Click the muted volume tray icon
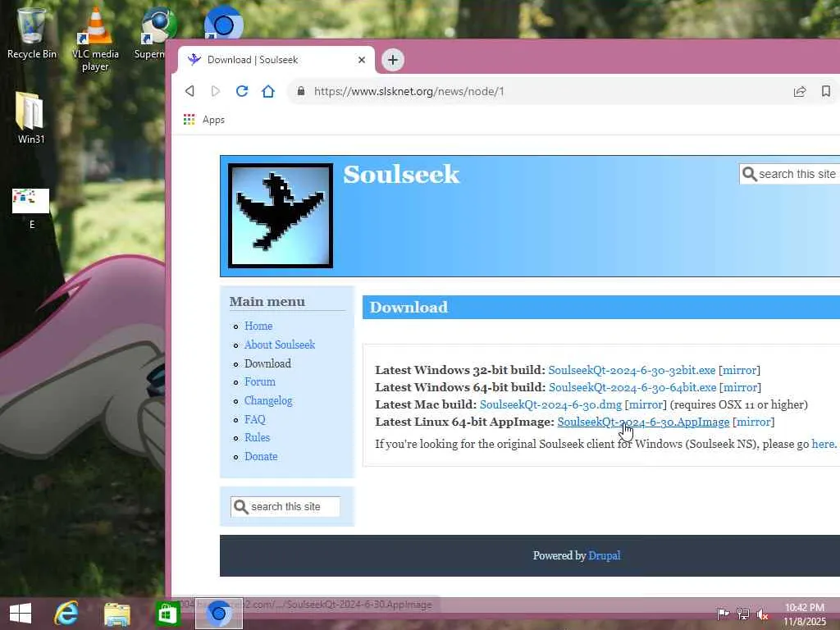The image size is (840, 630). pos(763,614)
